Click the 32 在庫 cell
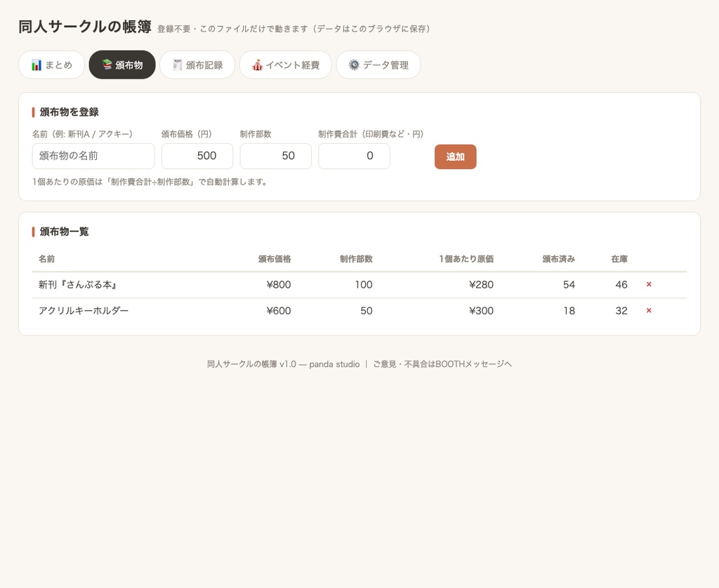This screenshot has height=588, width=719. (x=621, y=311)
